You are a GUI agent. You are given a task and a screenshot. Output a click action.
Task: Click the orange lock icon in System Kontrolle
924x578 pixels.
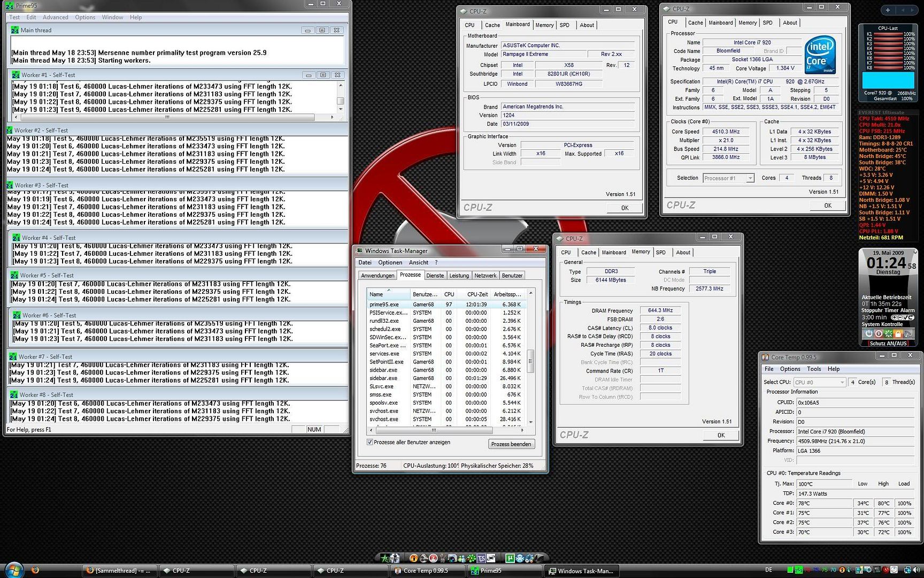click(898, 333)
